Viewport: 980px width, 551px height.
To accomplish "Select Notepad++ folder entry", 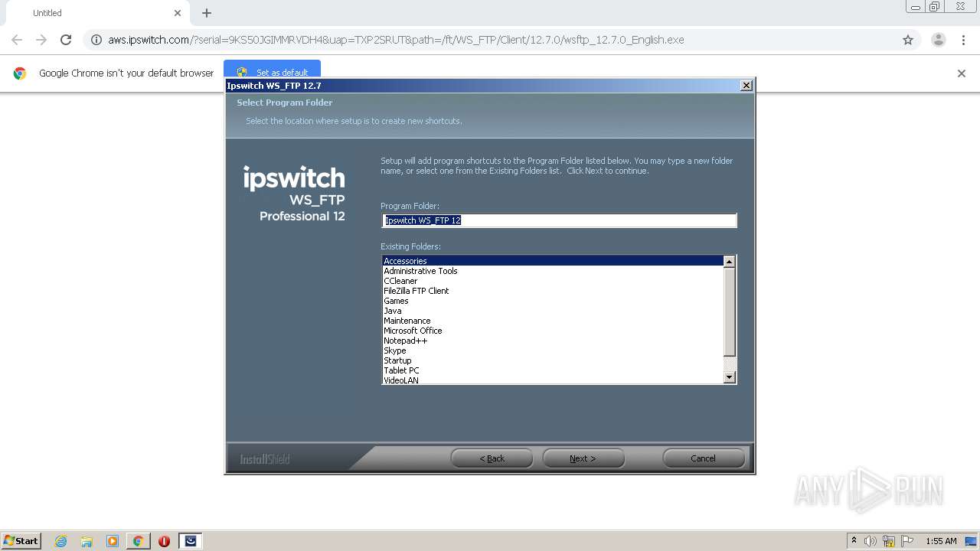I will coord(553,341).
